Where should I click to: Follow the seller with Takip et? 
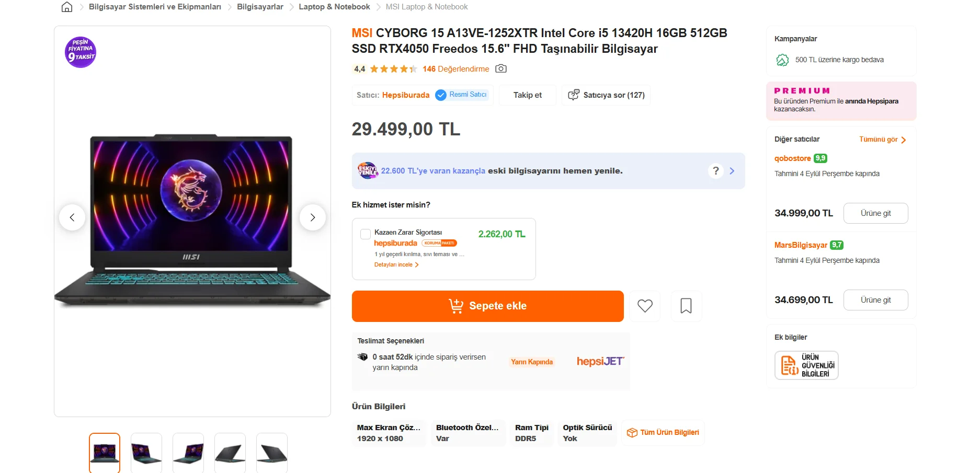(x=527, y=95)
